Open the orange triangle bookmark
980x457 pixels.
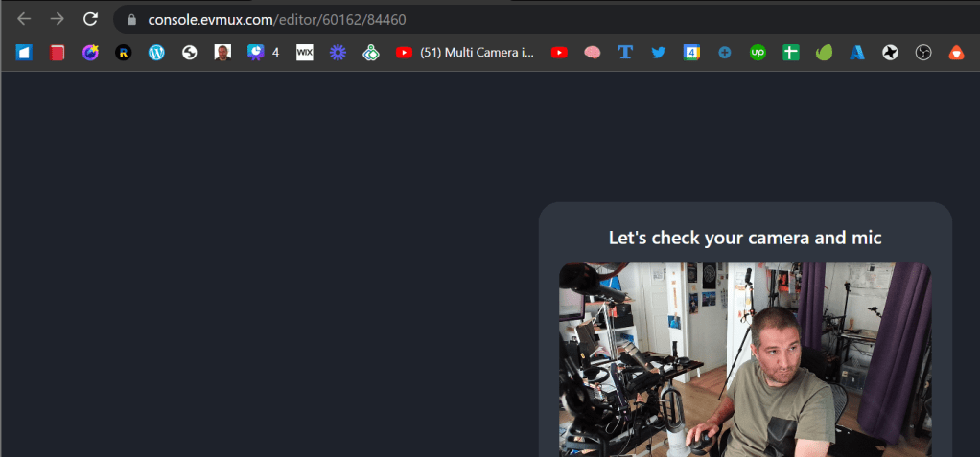point(956,53)
